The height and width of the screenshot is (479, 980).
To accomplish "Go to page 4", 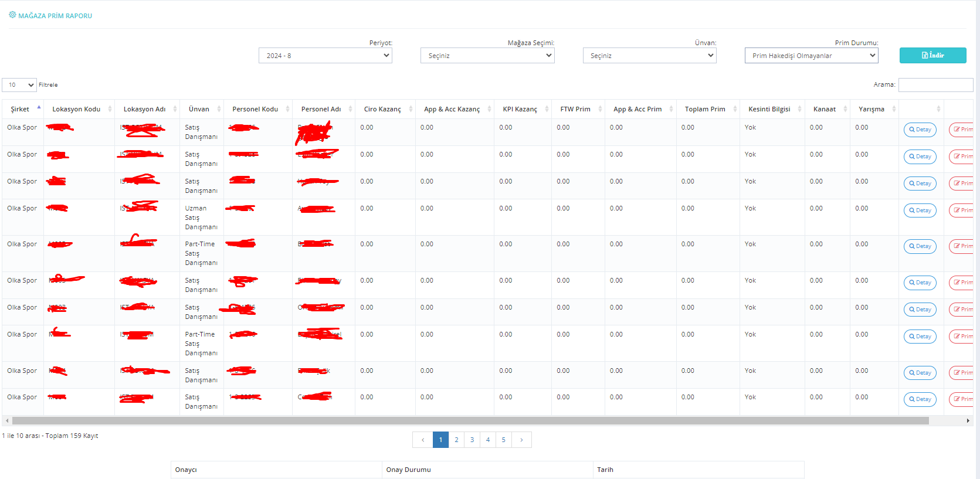I will tap(488, 440).
